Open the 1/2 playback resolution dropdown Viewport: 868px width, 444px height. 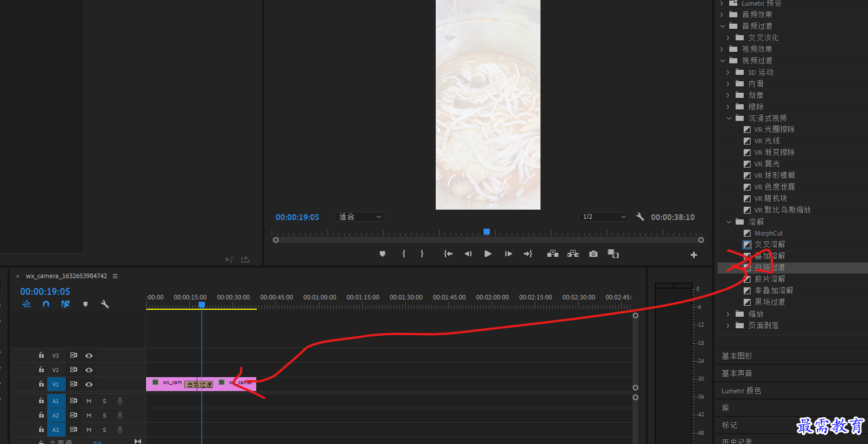tap(604, 217)
